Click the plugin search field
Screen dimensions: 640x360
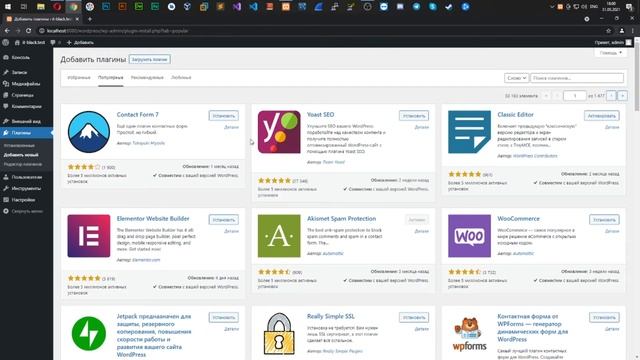pos(577,78)
